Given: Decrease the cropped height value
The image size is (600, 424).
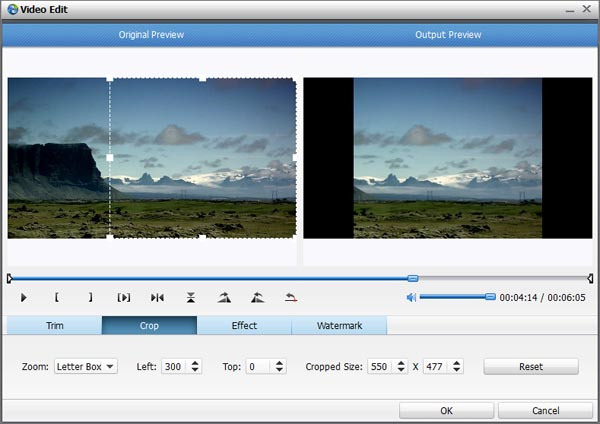Looking at the screenshot, I should (x=457, y=371).
